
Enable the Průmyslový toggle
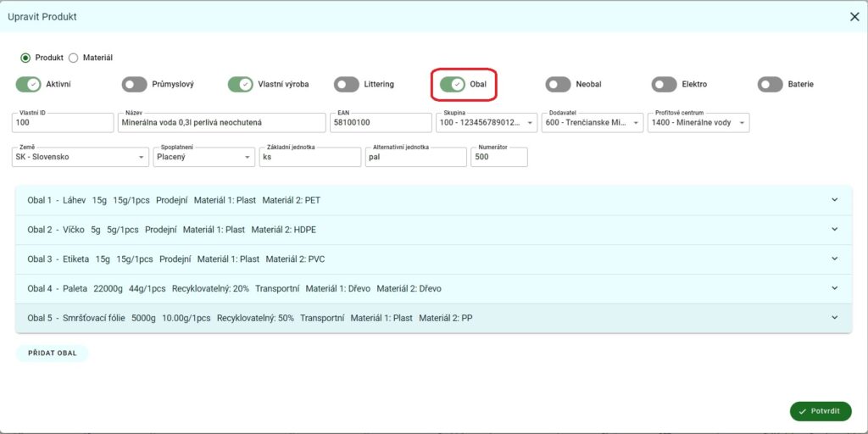(134, 85)
